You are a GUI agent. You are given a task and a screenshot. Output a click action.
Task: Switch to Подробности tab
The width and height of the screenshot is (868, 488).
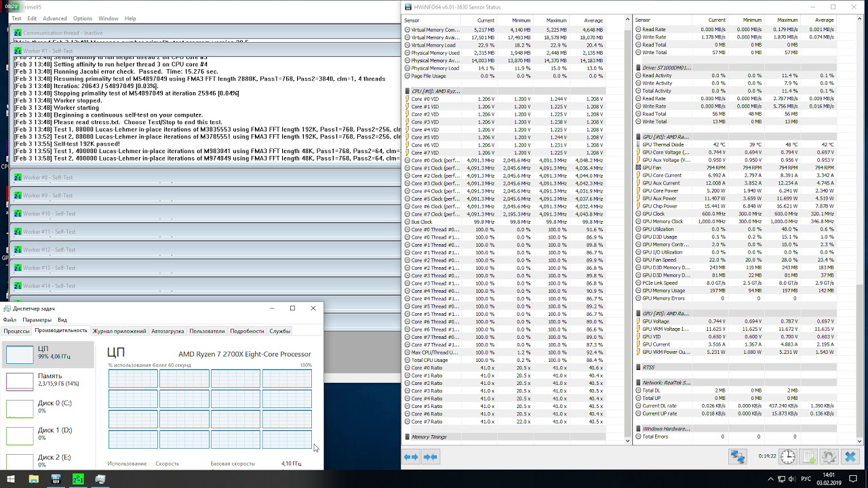click(x=247, y=331)
